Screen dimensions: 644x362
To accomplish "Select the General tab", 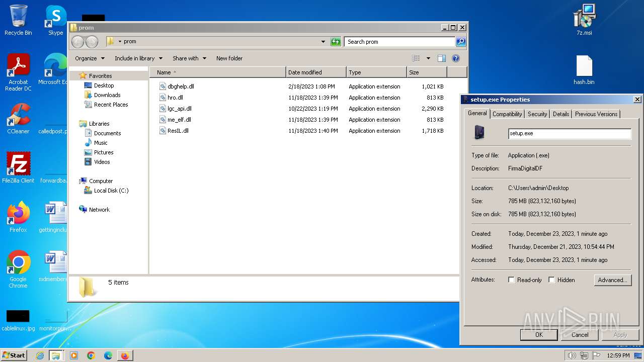I will [477, 113].
